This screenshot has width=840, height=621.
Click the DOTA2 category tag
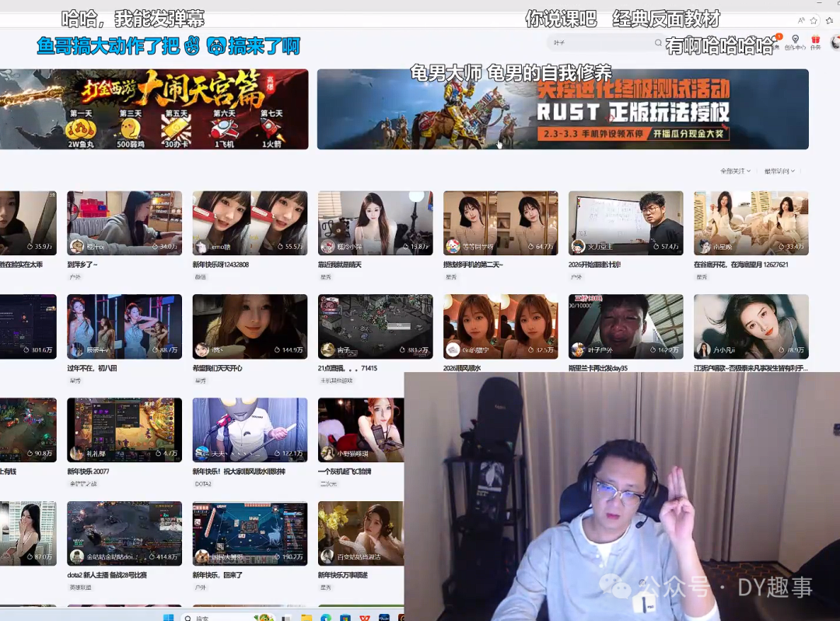coord(203,484)
